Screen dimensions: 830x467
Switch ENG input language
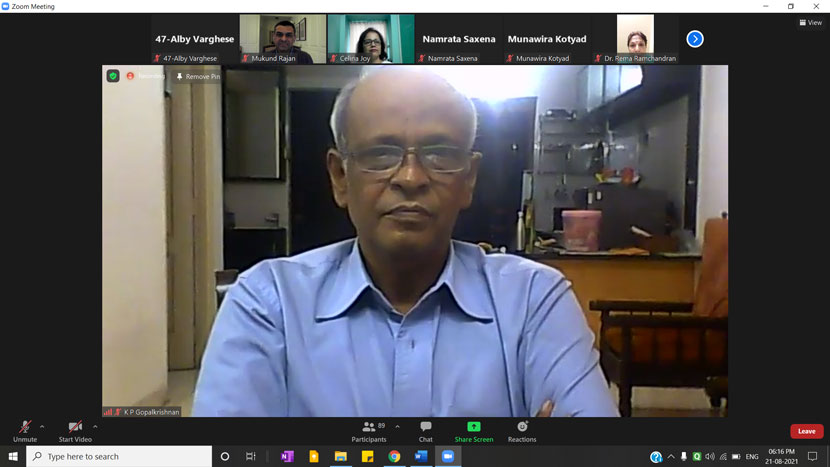click(752, 456)
